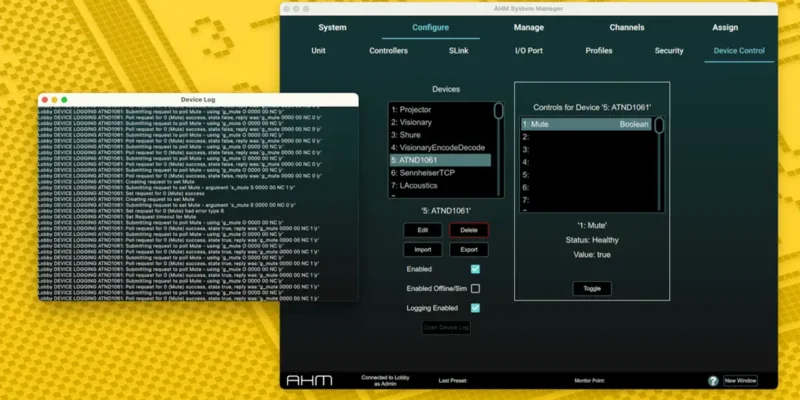Select device 6: SennheiserTCP
This screenshot has height=400, width=800.
440,173
